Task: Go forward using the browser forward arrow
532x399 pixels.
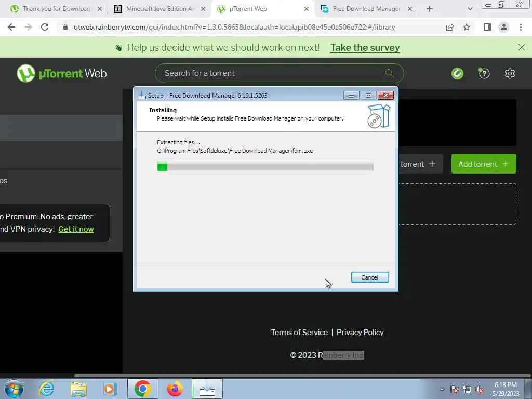Action: tap(28, 27)
